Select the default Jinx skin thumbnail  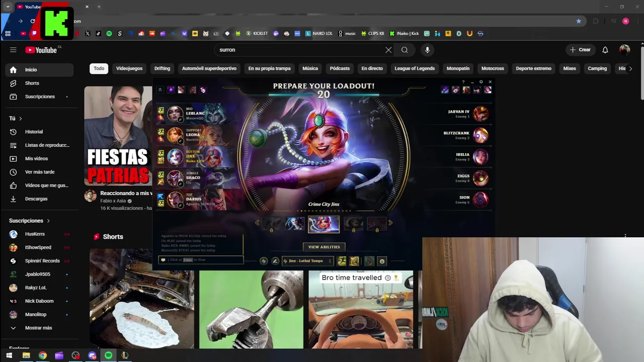point(295,223)
